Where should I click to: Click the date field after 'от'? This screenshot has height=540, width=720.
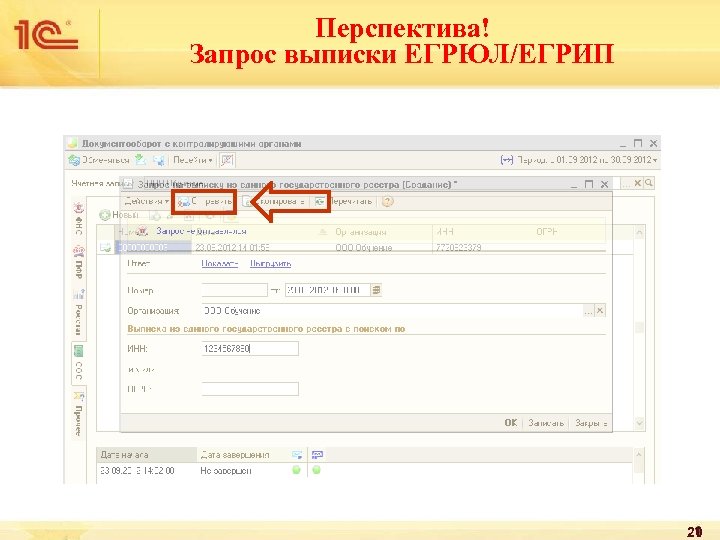tap(327, 290)
